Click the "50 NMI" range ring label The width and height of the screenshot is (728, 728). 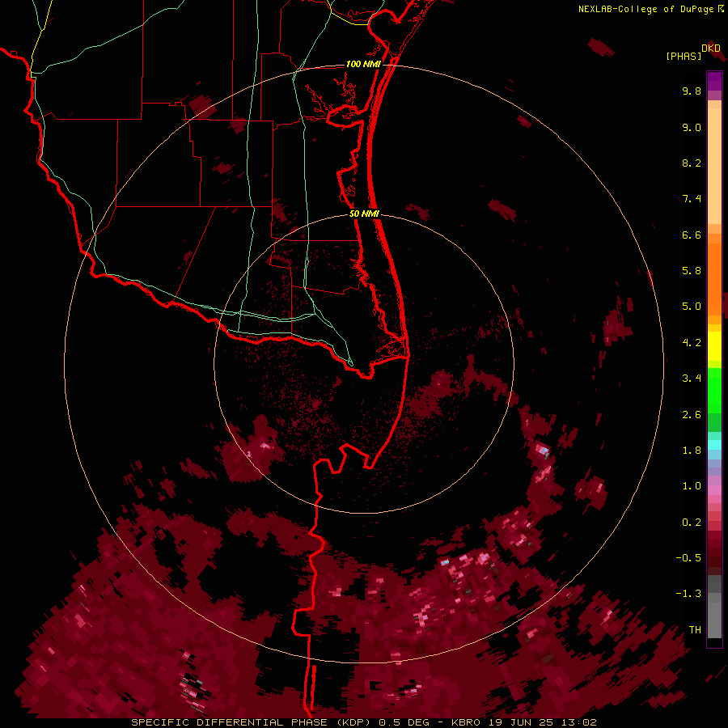(x=364, y=214)
